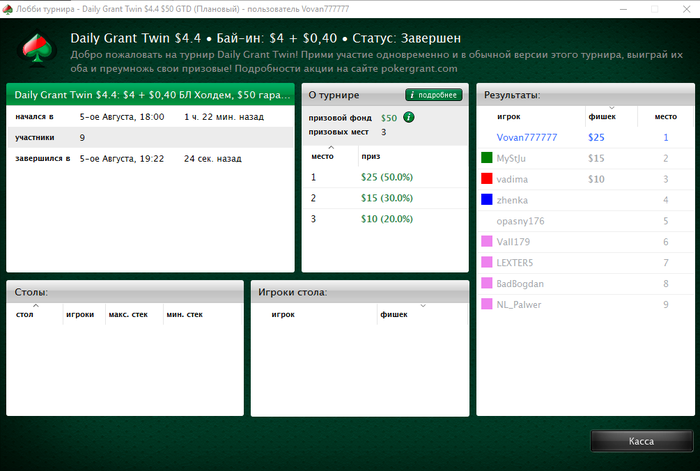Screen dimensions: 700x471
Task: Click the info icon next to $50 prize pool
Action: (408, 117)
